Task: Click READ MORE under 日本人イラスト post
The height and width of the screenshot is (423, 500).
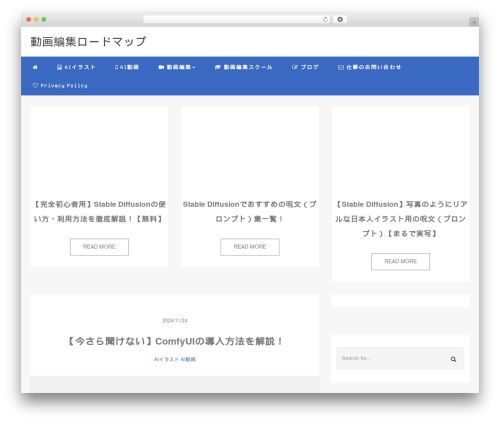Action: [401, 262]
